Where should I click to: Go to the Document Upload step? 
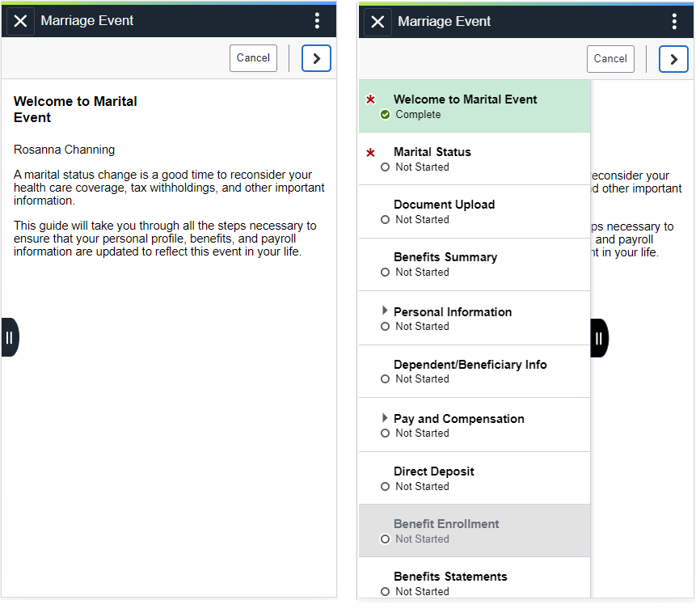(x=474, y=212)
